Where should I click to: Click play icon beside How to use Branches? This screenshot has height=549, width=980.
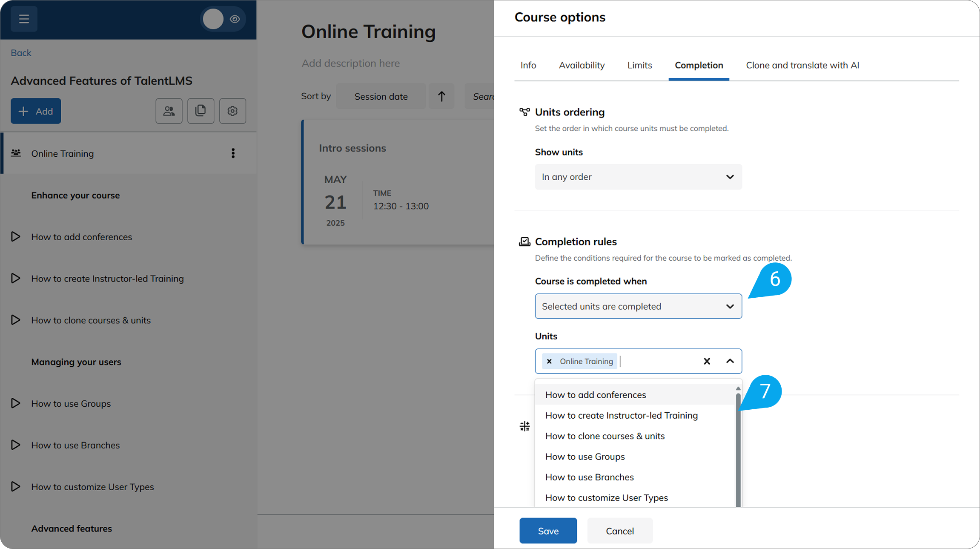pyautogui.click(x=16, y=445)
